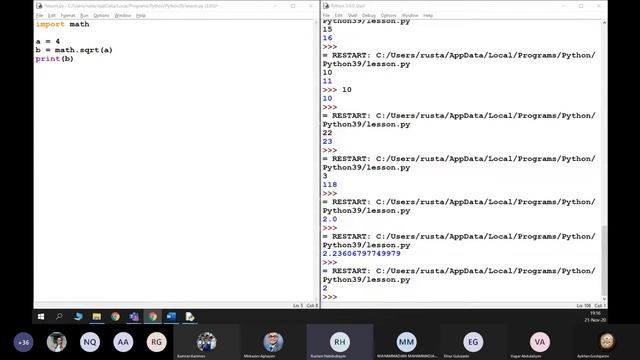
Task: Open the File menu in the lesson.py editor
Action: click(x=40, y=16)
